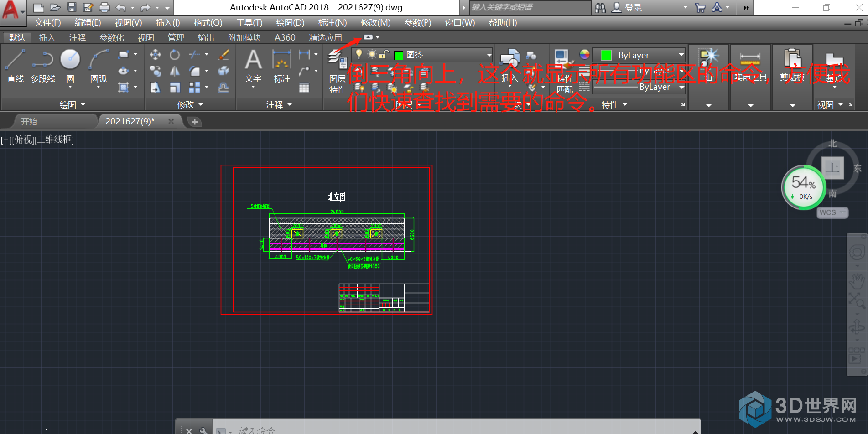Open the ByLayer linetype dropdown

[x=681, y=87]
